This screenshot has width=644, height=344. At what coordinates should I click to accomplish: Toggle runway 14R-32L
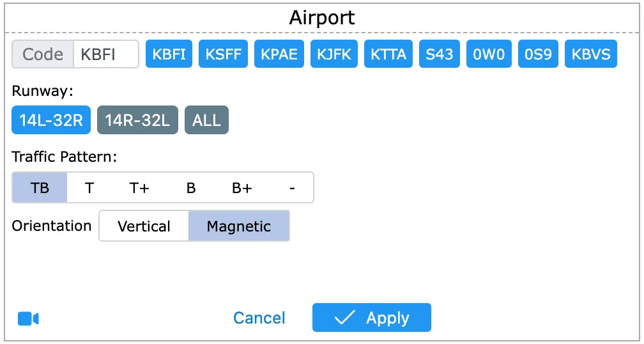click(x=137, y=120)
